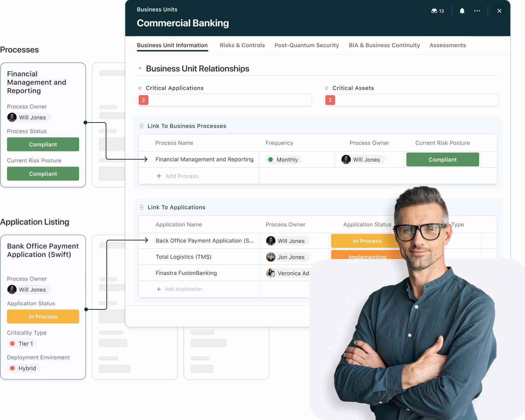Click the Critical Assets field icon
Viewport: 525px width, 420px height.
coord(327,88)
